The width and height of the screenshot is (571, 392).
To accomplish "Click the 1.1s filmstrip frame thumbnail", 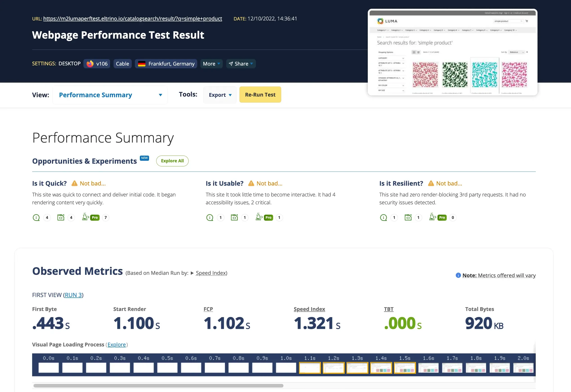I will [310, 368].
